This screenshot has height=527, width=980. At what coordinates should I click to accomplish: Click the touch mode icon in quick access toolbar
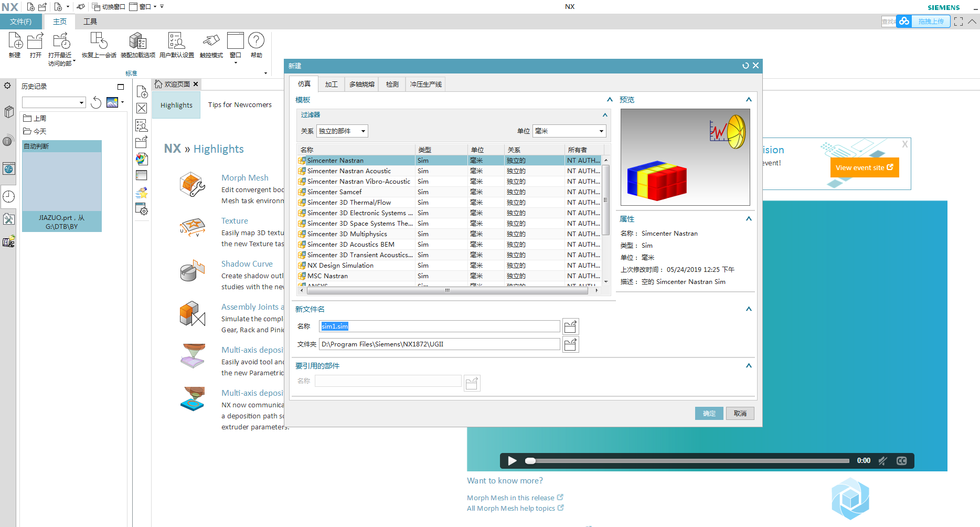[x=80, y=7]
